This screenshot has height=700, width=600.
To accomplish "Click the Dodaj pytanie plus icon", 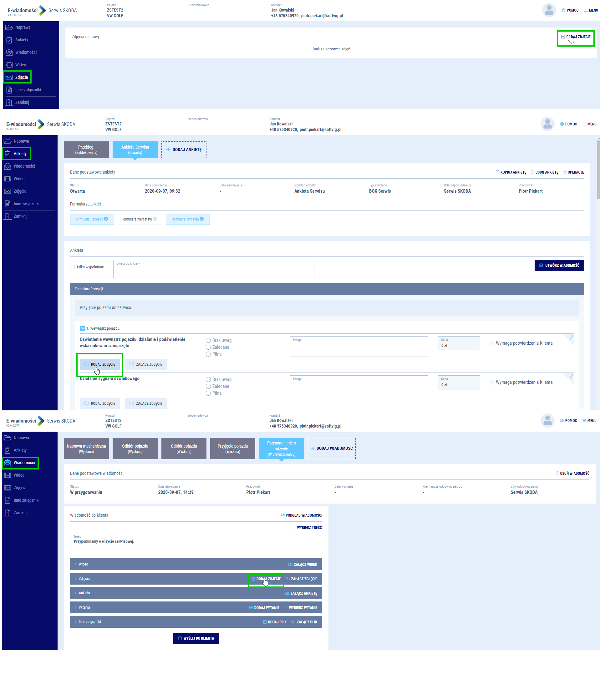I will point(251,607).
